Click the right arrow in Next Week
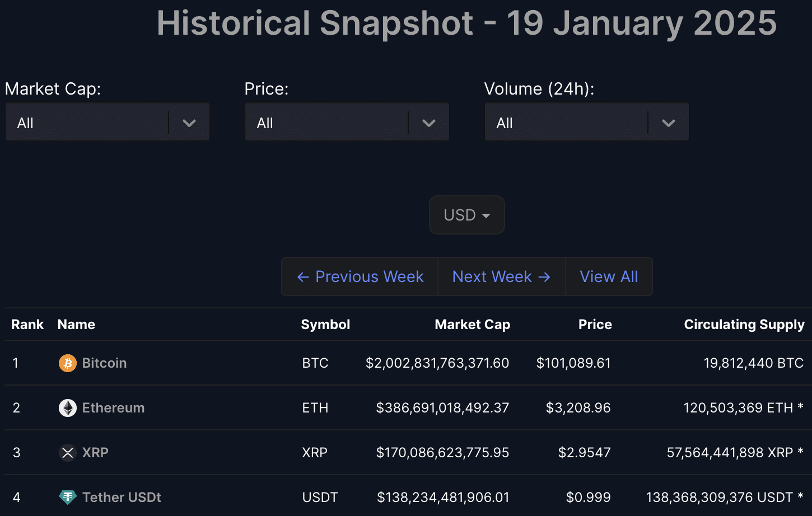 (x=544, y=276)
